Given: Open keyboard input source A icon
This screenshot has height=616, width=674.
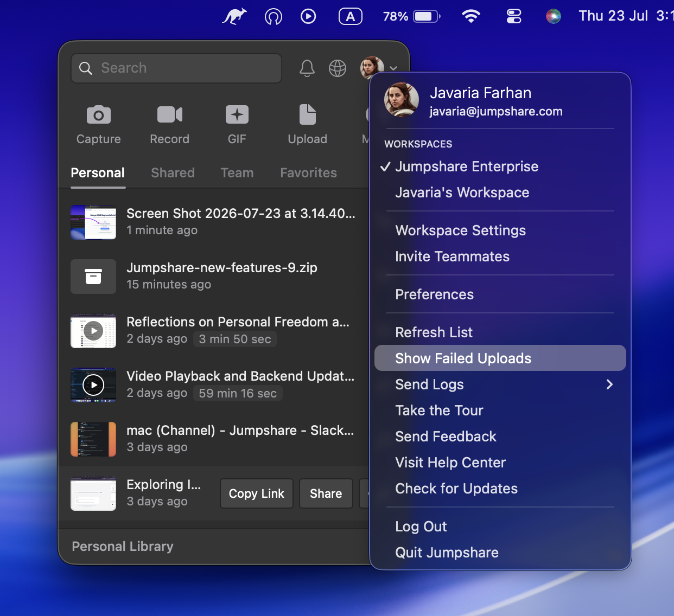Looking at the screenshot, I should tap(351, 16).
